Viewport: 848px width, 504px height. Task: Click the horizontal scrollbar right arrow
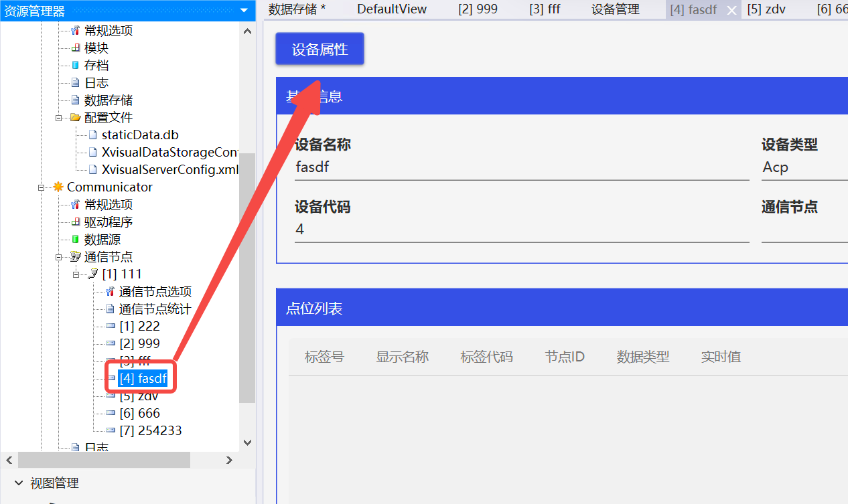(x=229, y=460)
